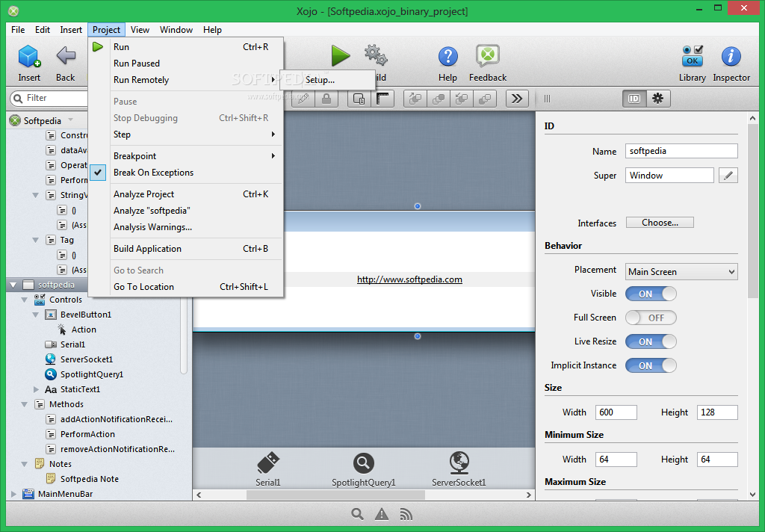Click the magnifier Find icon in bottom bar

click(357, 514)
